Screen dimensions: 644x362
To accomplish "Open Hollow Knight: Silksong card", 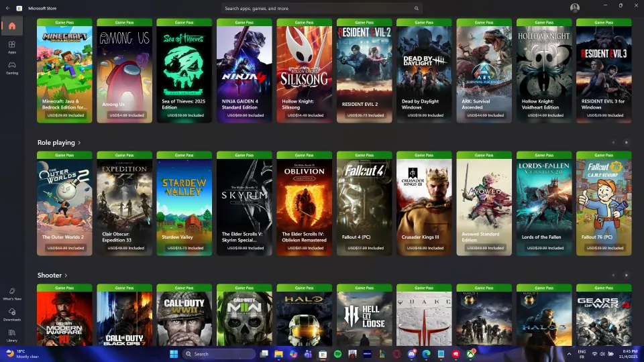I will (x=304, y=70).
